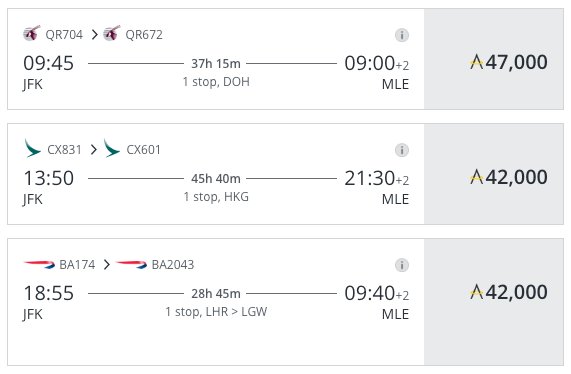Open info icon for Cathay CX831 itinerary

[402, 150]
